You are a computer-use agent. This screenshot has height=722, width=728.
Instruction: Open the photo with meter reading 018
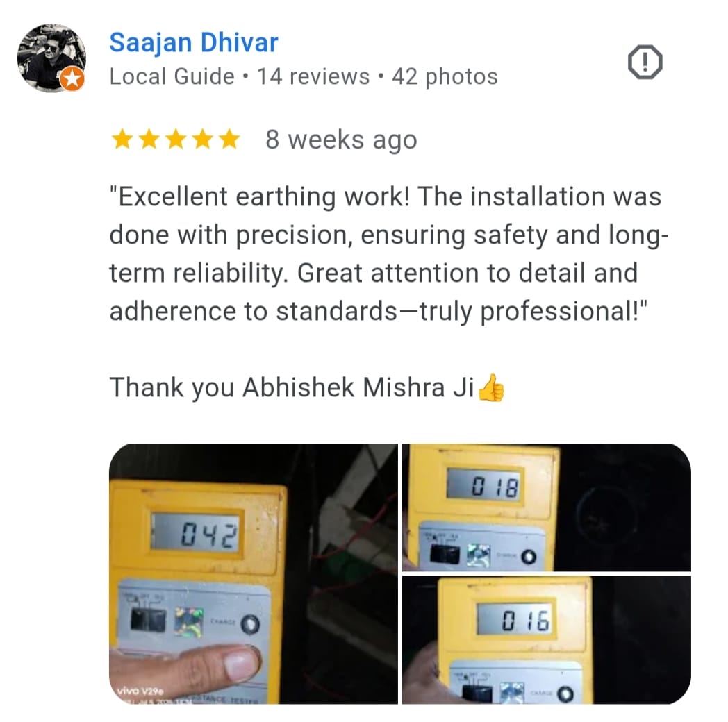(x=547, y=507)
